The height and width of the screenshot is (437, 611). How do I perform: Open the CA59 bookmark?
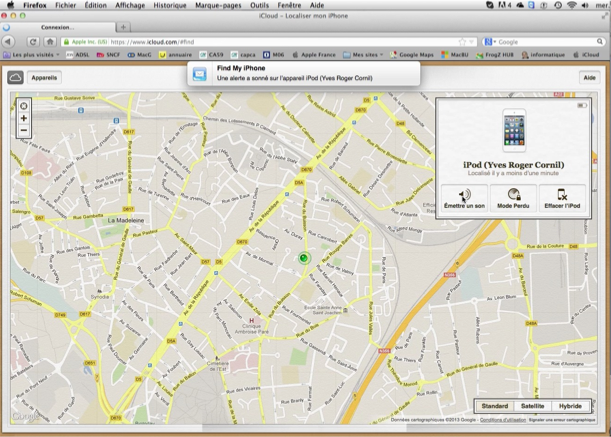click(212, 55)
